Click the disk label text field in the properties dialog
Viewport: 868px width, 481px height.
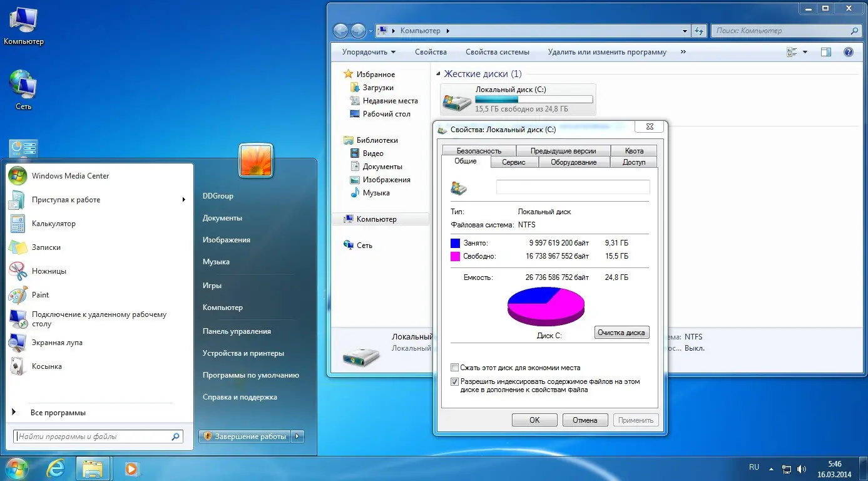click(573, 187)
